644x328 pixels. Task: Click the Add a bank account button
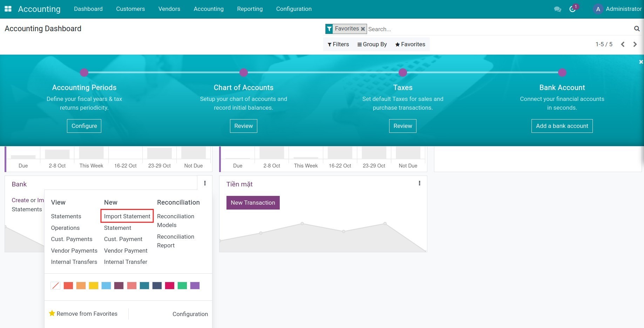click(562, 126)
